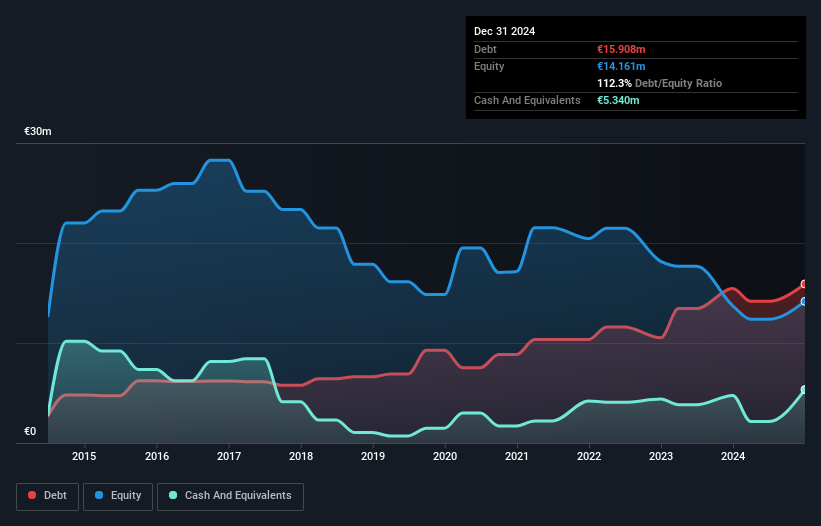The height and width of the screenshot is (526, 821).
Task: Click the Debt row label in tooltip
Action: pyautogui.click(x=485, y=49)
